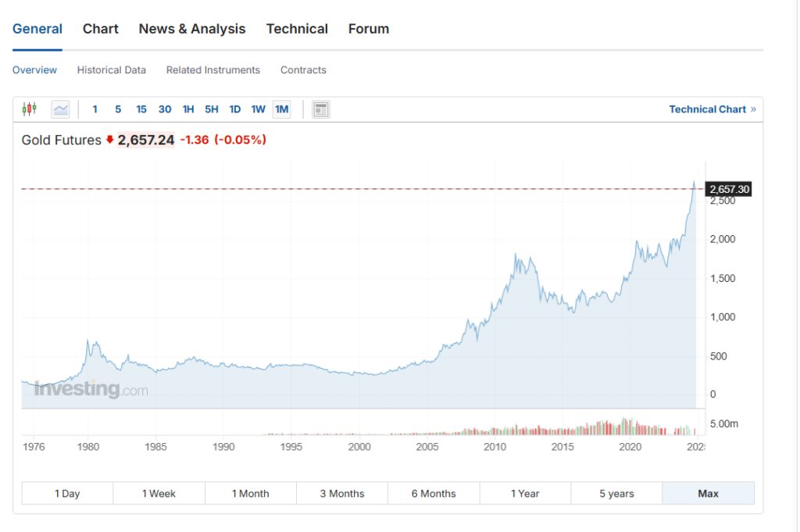The width and height of the screenshot is (800, 532).
Task: Select the 1H interval
Action: point(188,109)
